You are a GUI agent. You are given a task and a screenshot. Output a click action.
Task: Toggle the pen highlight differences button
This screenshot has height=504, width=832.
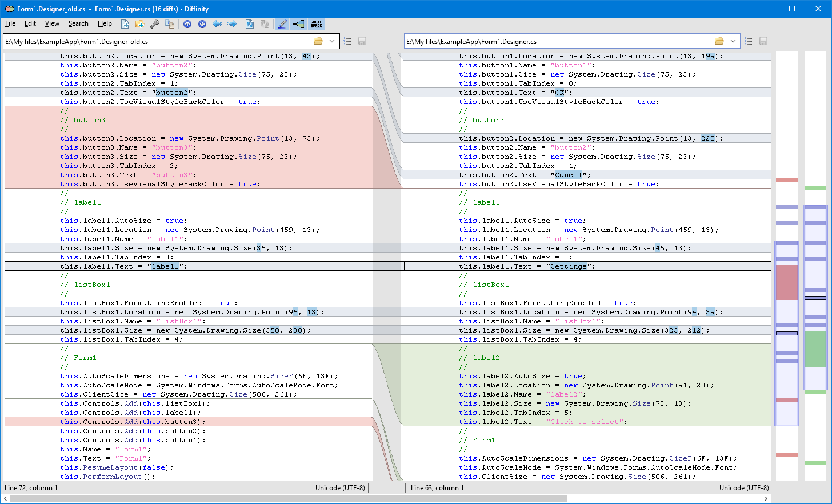coord(282,24)
